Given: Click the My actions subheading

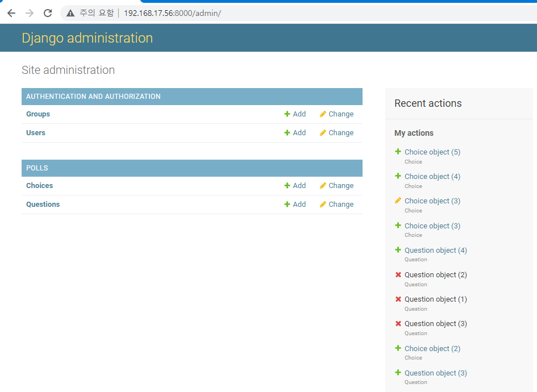Looking at the screenshot, I should (414, 133).
